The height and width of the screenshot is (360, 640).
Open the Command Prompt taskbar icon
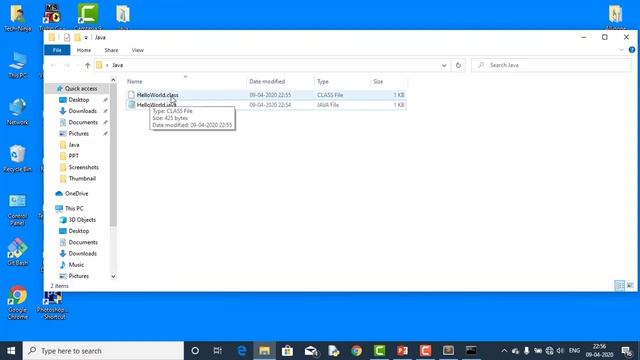471,351
